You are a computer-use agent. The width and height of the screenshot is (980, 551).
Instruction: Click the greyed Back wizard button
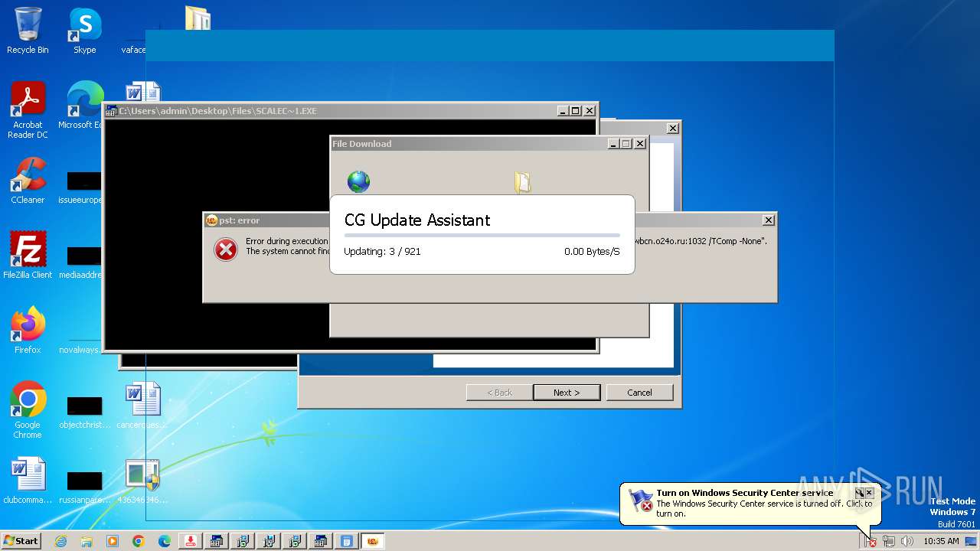pyautogui.click(x=500, y=392)
